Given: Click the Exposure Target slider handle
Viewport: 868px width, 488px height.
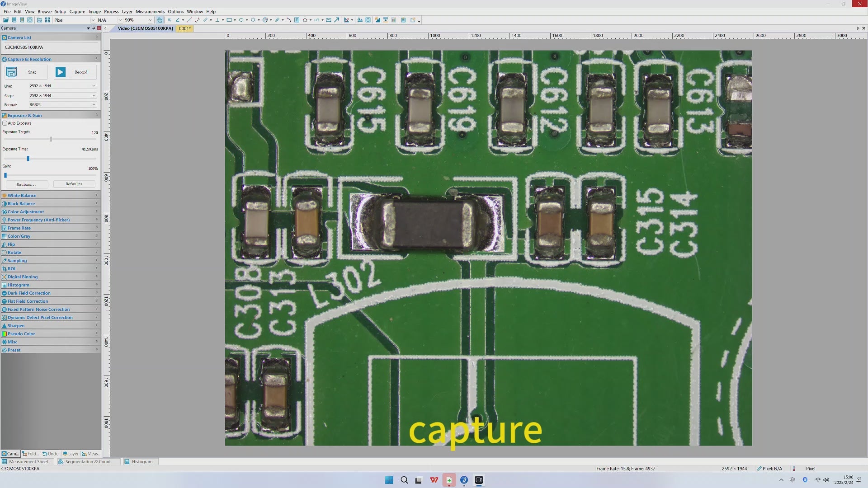Looking at the screenshot, I should coord(51,139).
